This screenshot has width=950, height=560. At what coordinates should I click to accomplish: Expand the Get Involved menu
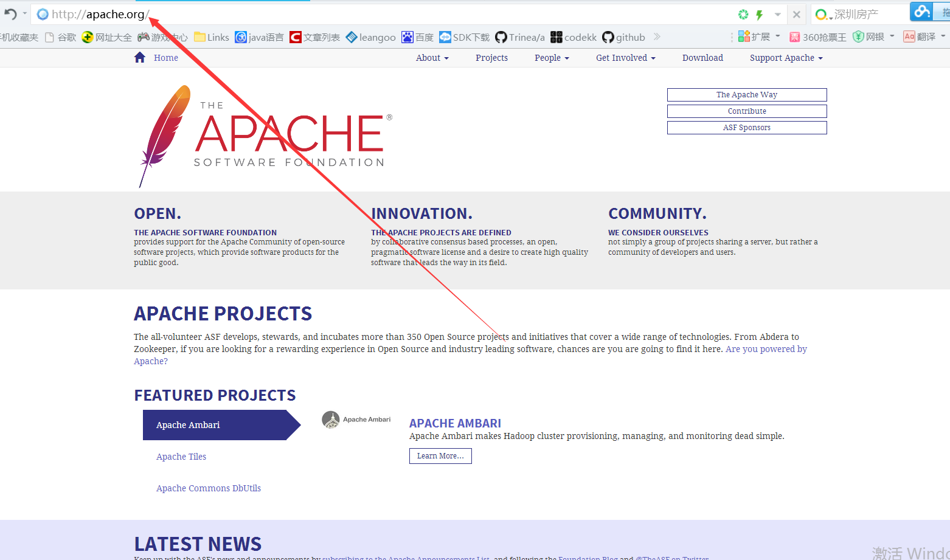[626, 58]
